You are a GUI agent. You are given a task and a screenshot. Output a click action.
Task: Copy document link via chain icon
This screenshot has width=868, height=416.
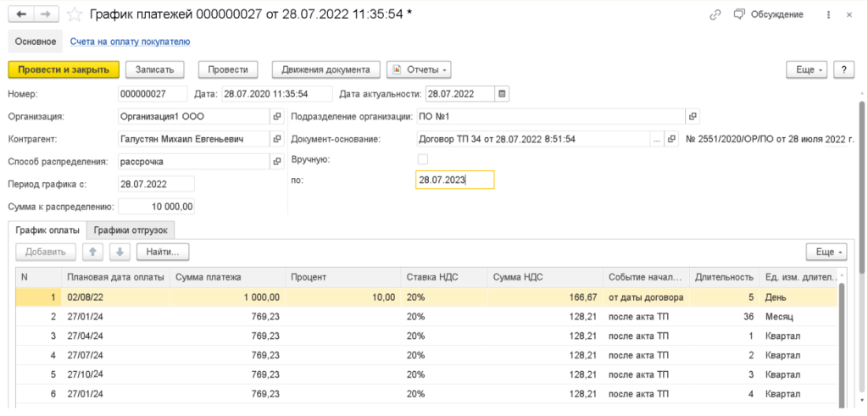click(715, 14)
